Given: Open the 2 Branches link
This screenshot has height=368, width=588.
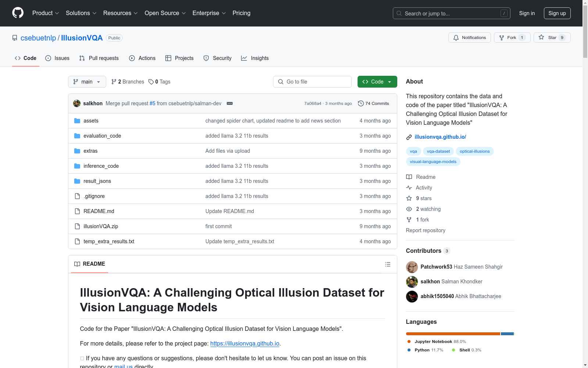Looking at the screenshot, I should [x=128, y=82].
